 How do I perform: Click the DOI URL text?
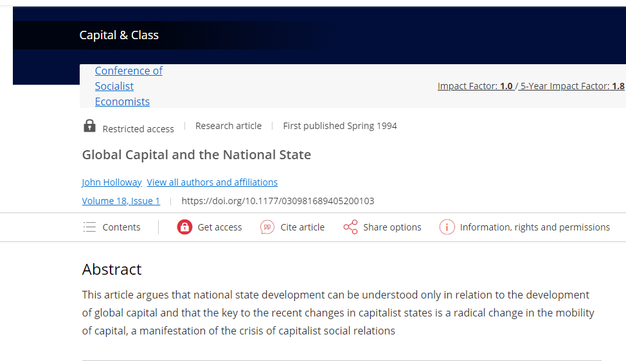point(278,201)
